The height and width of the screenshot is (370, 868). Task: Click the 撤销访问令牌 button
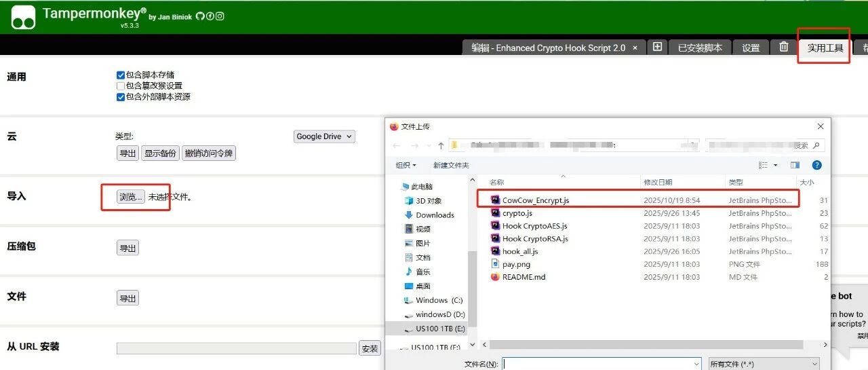[x=209, y=153]
